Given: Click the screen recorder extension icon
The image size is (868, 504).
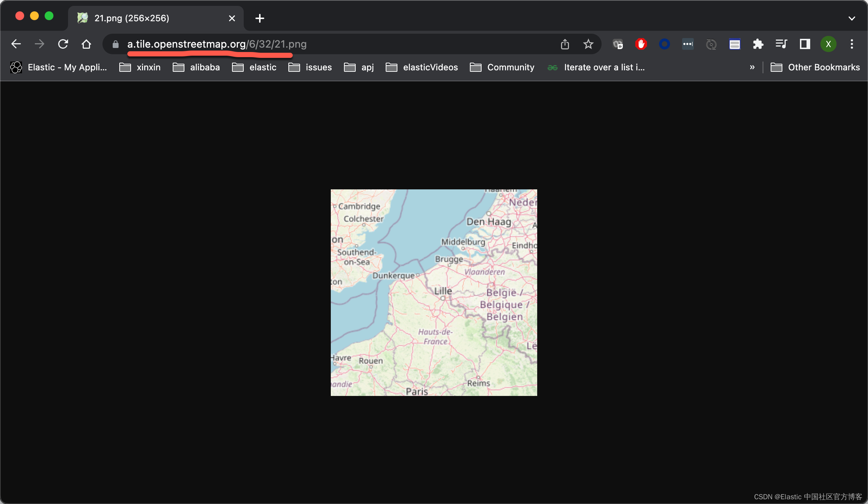Looking at the screenshot, I should [x=618, y=44].
